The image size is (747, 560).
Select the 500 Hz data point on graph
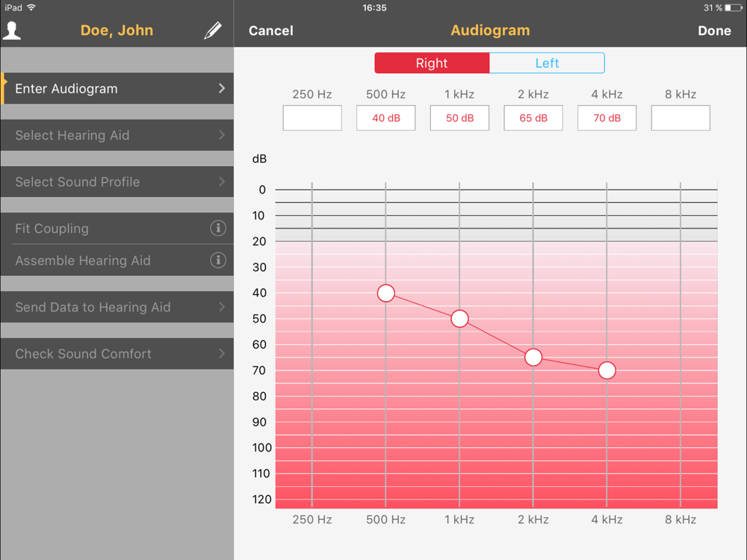(x=386, y=293)
